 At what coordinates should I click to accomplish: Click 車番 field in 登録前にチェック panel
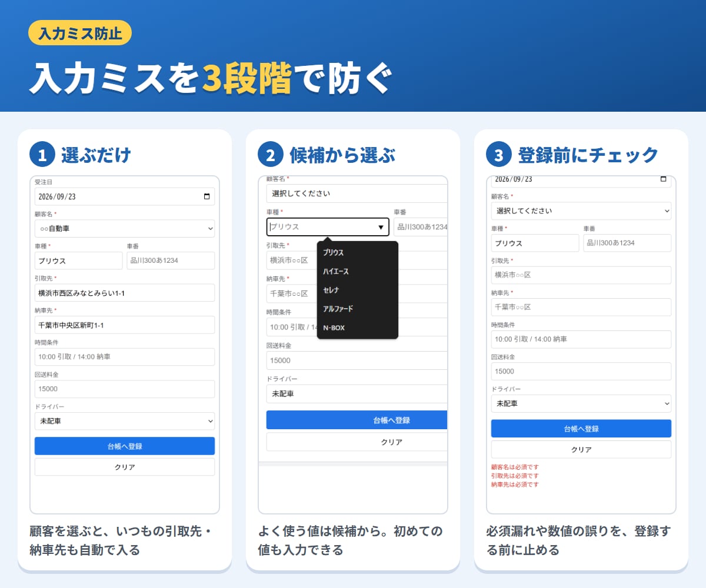pyautogui.click(x=627, y=243)
